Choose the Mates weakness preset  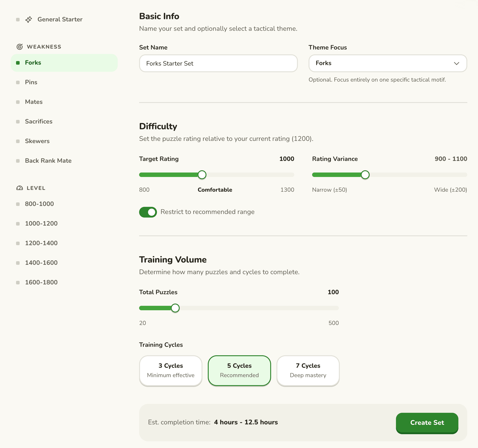[x=64, y=102]
